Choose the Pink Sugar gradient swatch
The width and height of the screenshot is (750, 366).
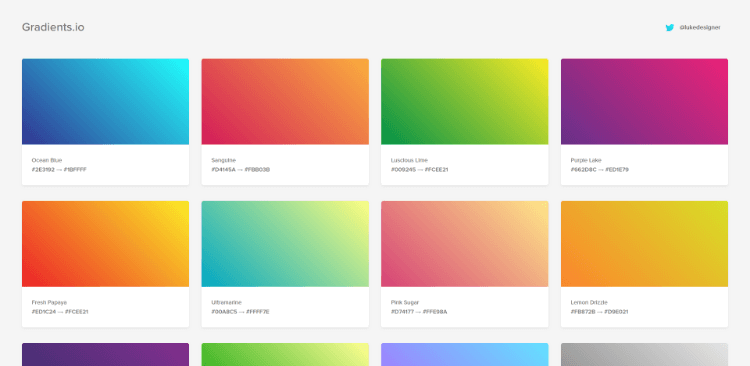464,244
